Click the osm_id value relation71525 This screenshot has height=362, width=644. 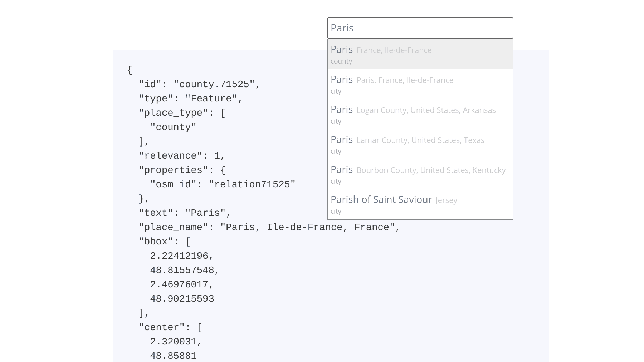tap(253, 184)
